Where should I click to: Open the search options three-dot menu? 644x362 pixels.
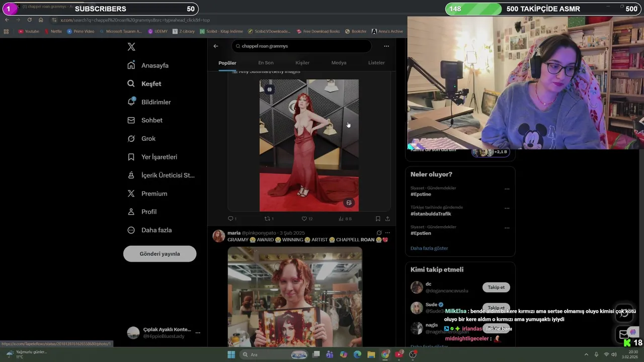click(x=386, y=46)
